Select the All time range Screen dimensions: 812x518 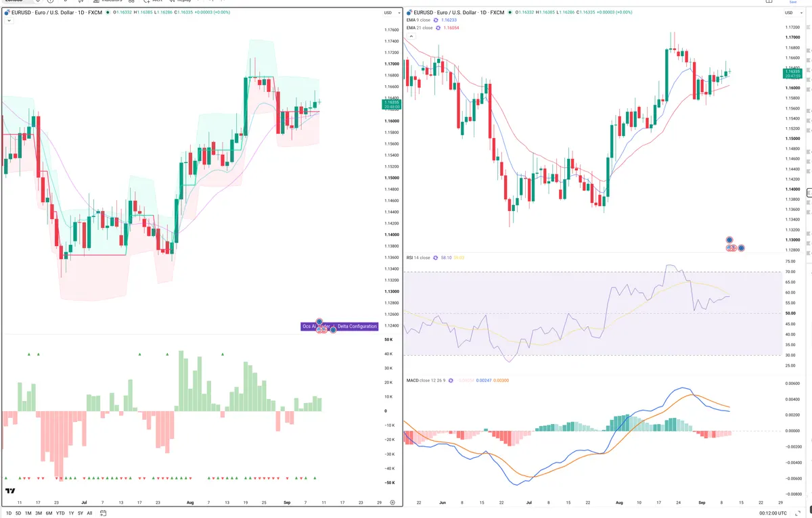click(90, 513)
